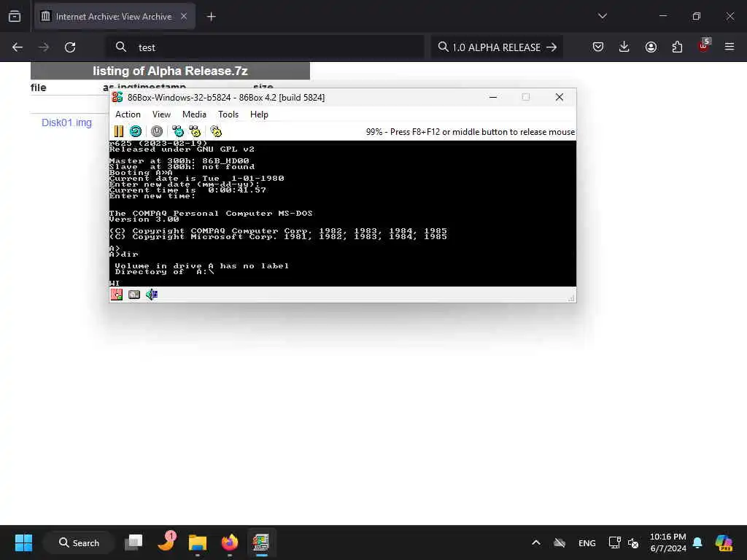
Task: Reload the current page
Action: pos(70,47)
